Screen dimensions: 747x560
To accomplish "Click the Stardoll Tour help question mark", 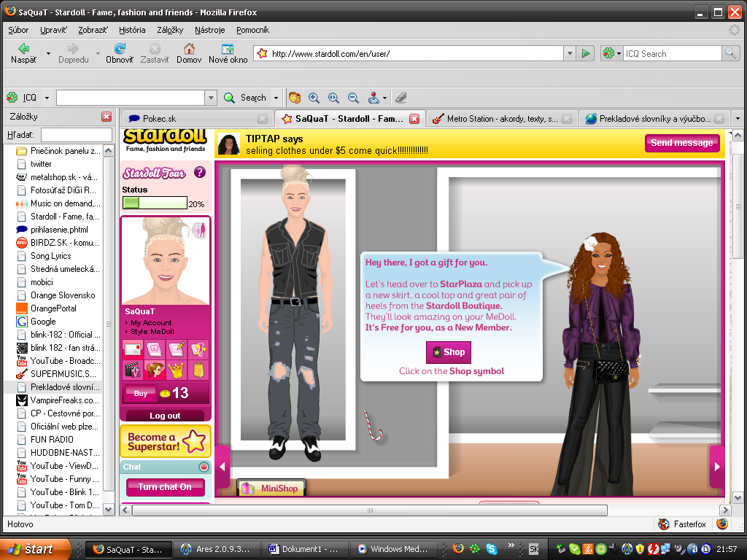I will (200, 172).
